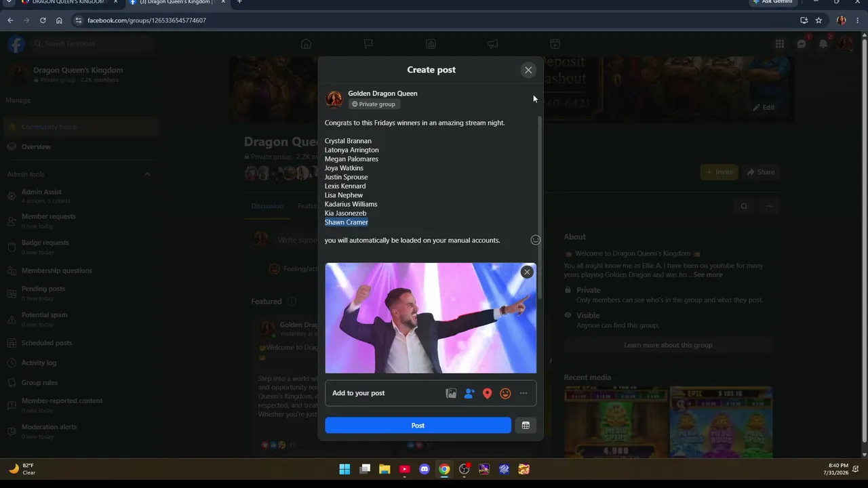Open the YouTube app in the taskbar

(405, 469)
